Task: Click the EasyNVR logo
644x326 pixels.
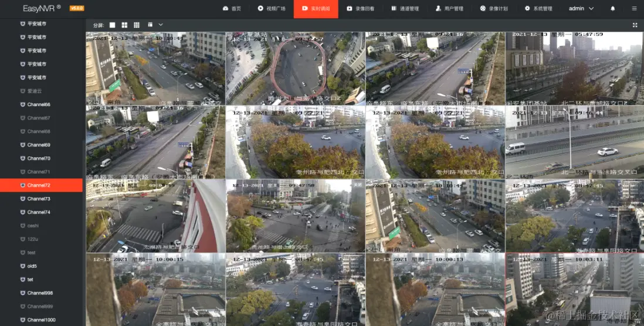Action: 42,8
